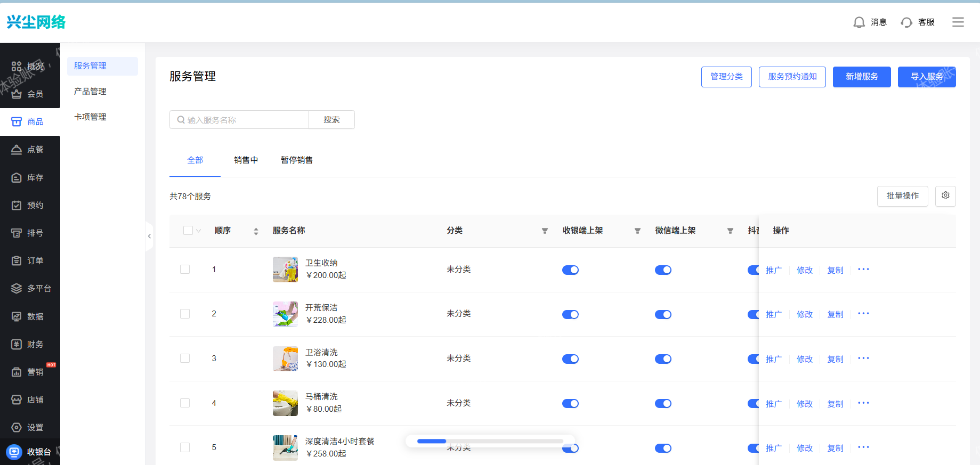Open table column settings gear icon
This screenshot has height=465, width=980.
[945, 196]
